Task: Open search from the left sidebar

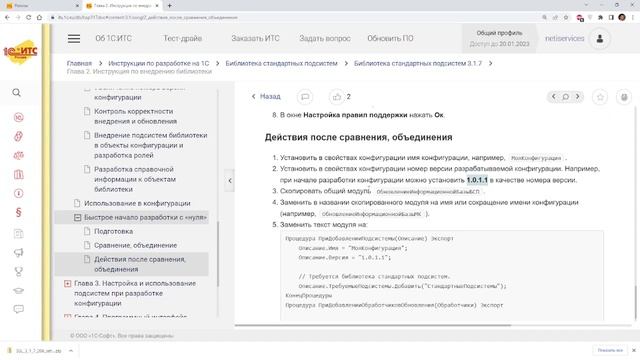Action: (x=16, y=93)
